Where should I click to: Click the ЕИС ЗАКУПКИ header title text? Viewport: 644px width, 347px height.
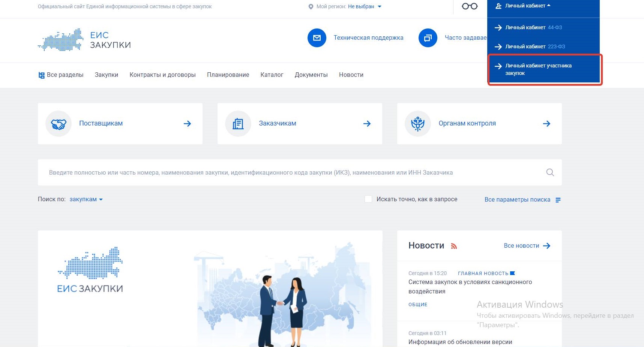[x=110, y=40]
